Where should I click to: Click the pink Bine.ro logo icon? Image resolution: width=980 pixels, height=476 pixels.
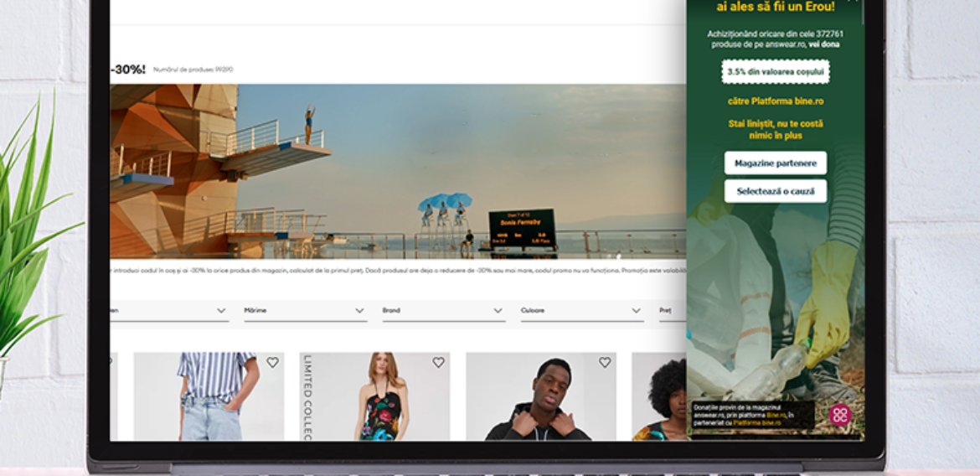tap(840, 416)
